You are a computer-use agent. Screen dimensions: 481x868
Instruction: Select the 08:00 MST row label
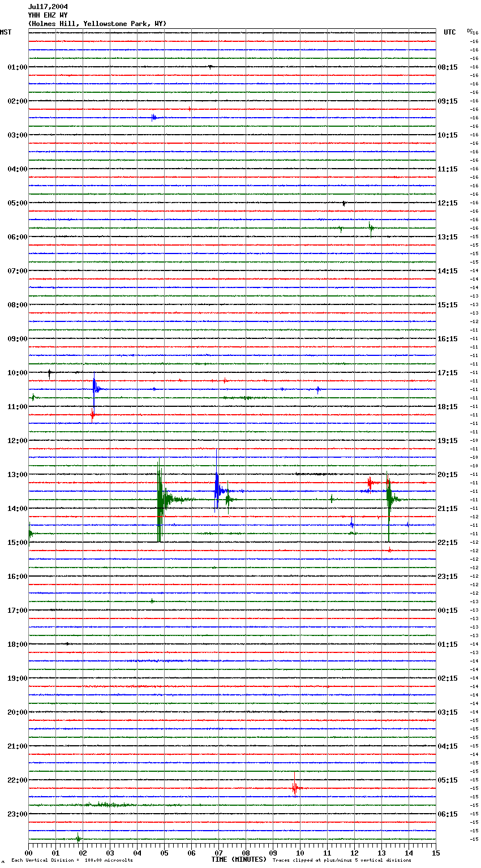18,305
